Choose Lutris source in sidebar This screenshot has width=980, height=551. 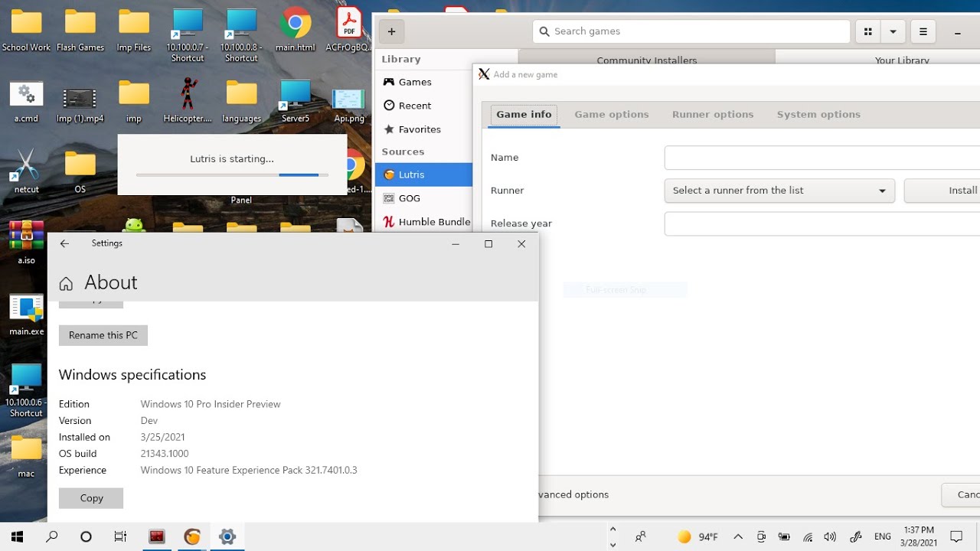pos(423,174)
